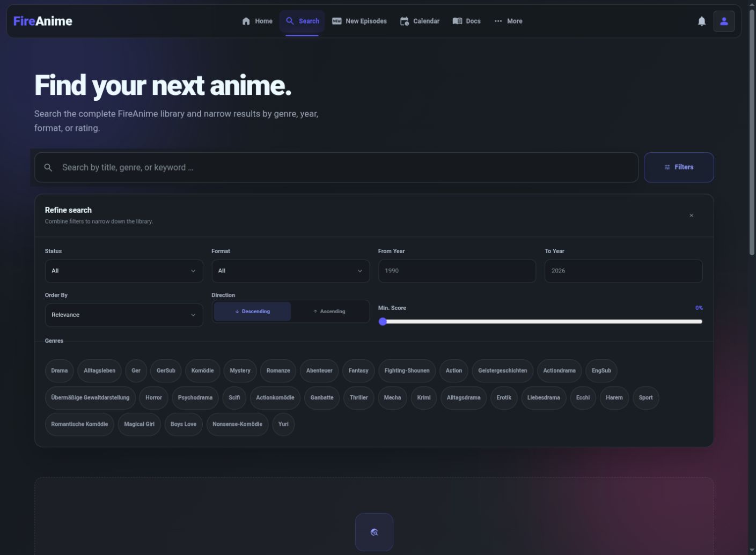This screenshot has width=756, height=555.
Task: Pick the Mecha genre chip
Action: [x=392, y=398]
